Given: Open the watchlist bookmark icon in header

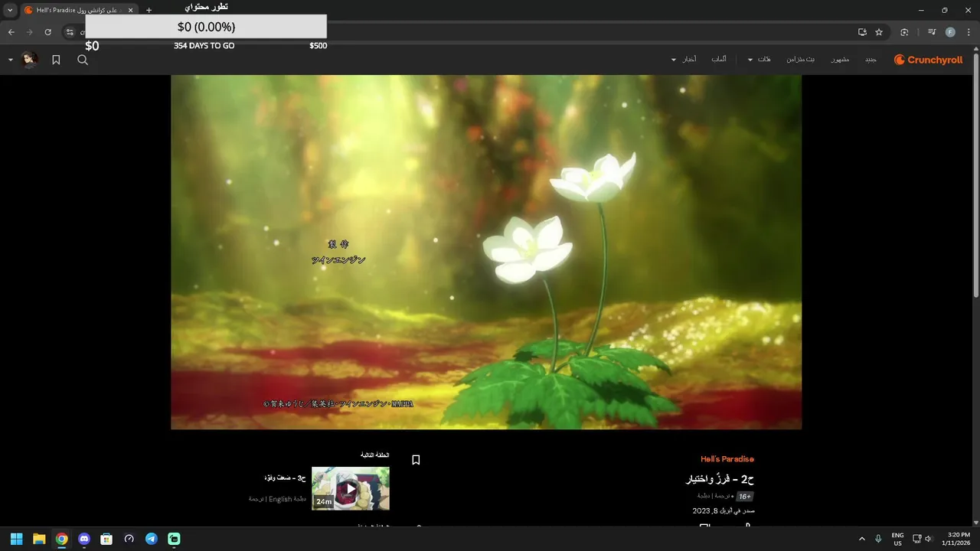Looking at the screenshot, I should tap(56, 60).
